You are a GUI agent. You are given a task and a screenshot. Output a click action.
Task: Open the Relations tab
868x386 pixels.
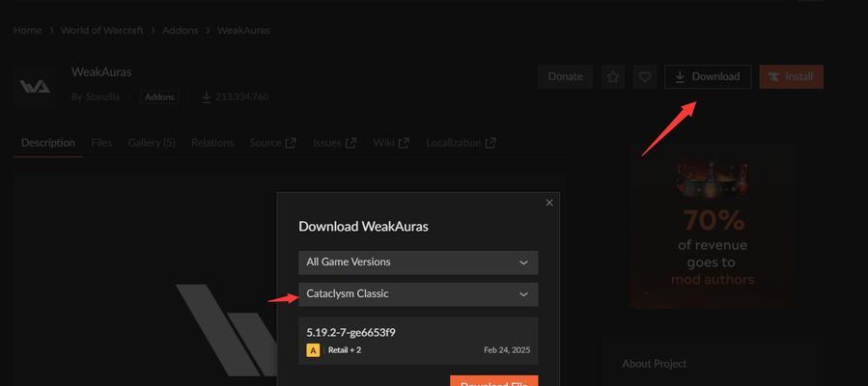(x=212, y=143)
